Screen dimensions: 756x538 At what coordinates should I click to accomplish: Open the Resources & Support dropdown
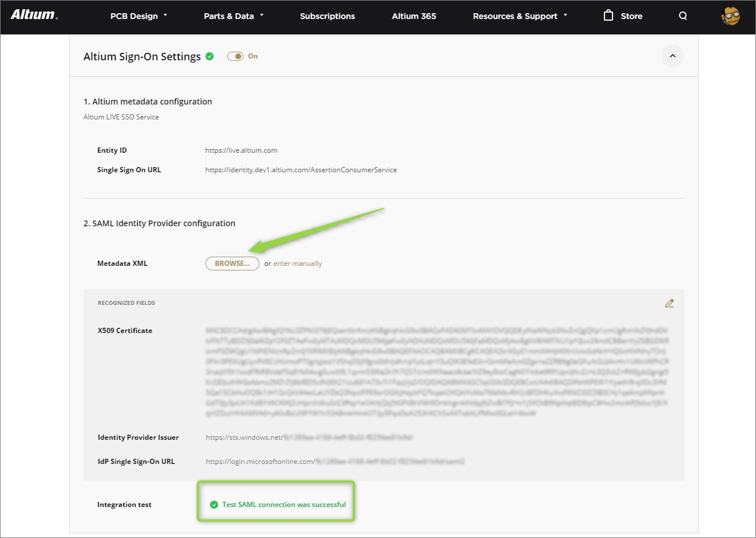pyautogui.click(x=519, y=16)
